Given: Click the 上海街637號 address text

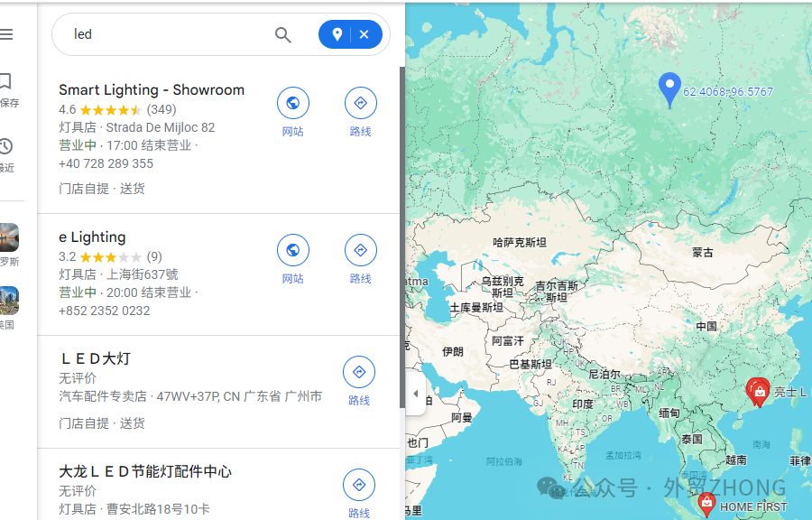Looking at the screenshot, I should coord(142,274).
